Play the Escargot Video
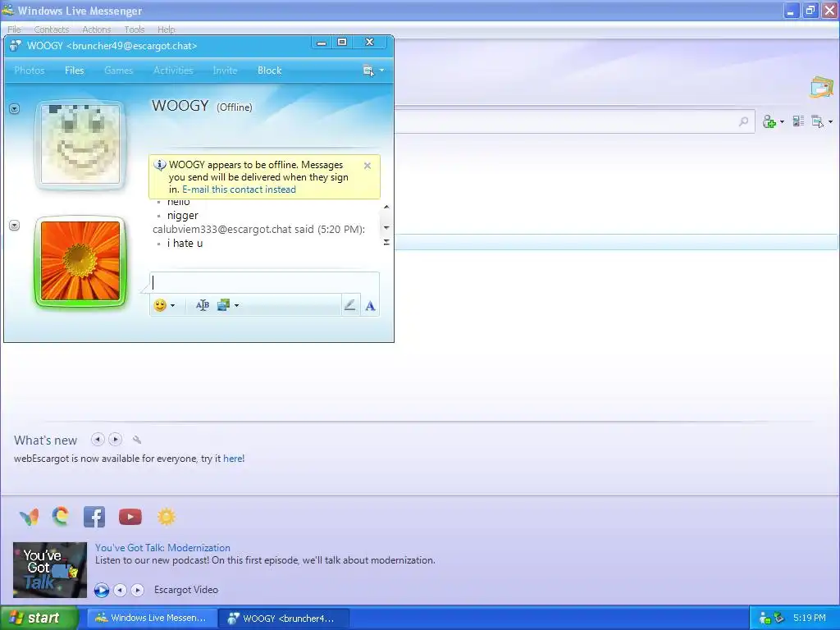This screenshot has width=840, height=630. (x=101, y=590)
